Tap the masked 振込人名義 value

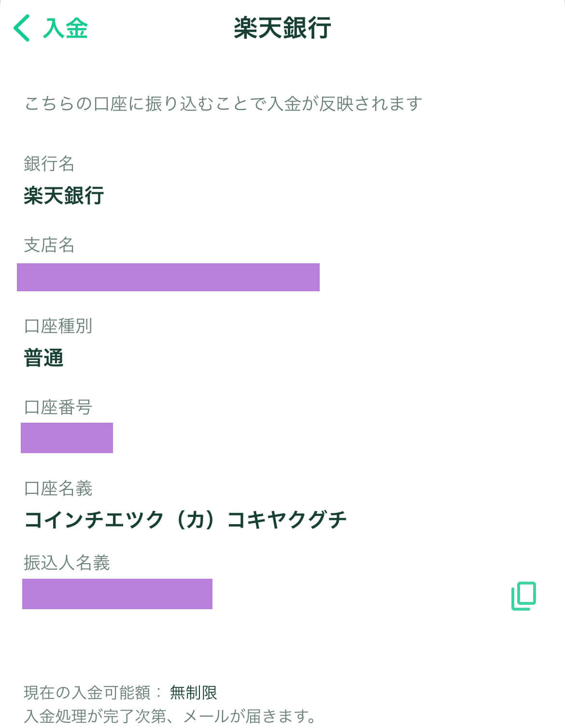[117, 594]
